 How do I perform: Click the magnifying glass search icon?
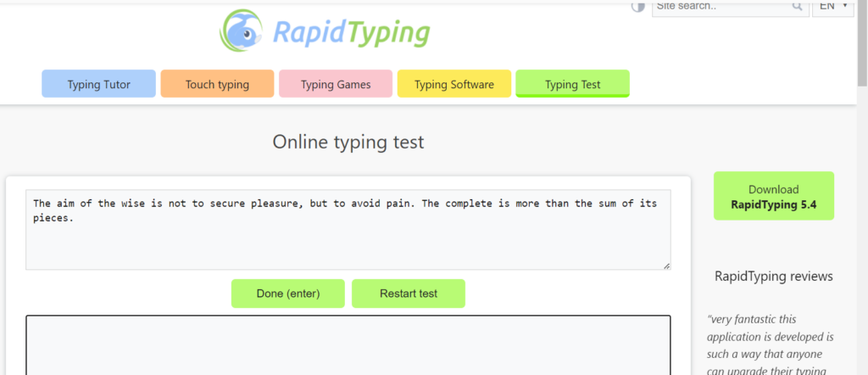(797, 7)
